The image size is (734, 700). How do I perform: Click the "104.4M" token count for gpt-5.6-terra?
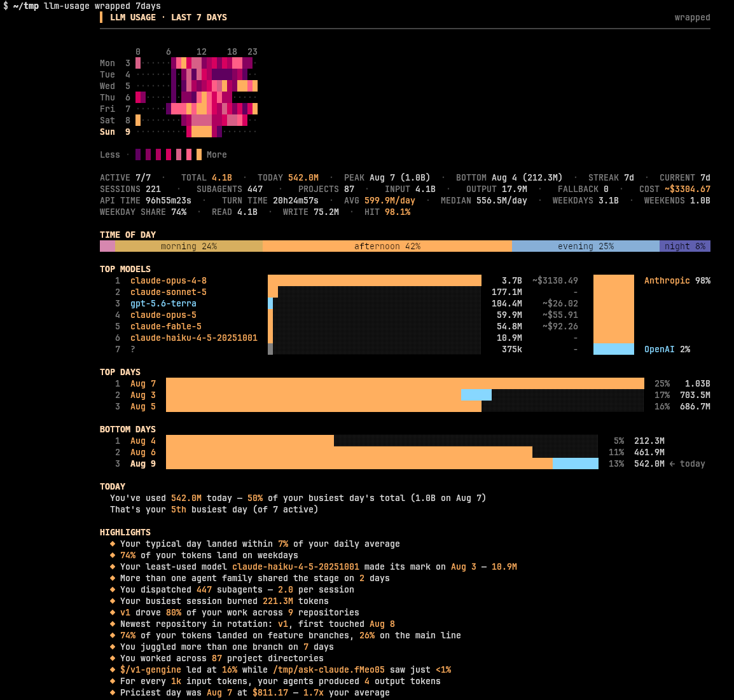507,303
